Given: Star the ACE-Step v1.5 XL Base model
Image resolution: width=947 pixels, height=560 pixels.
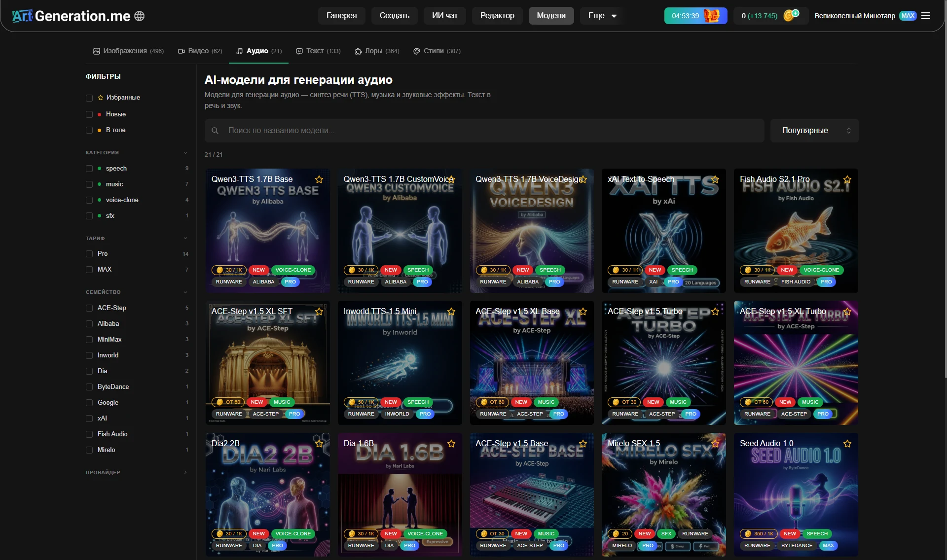Looking at the screenshot, I should tap(583, 312).
